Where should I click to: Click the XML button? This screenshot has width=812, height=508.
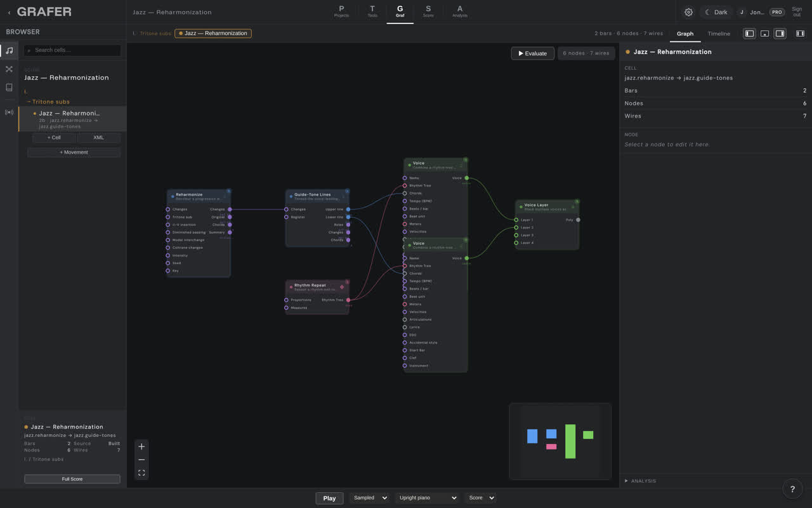pyautogui.click(x=98, y=138)
